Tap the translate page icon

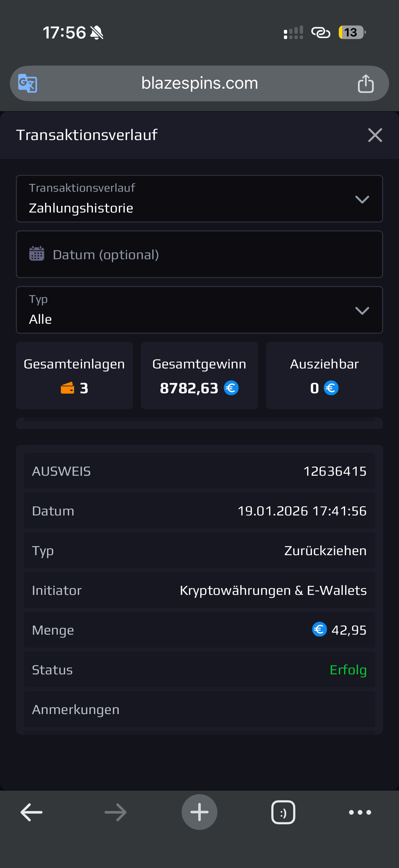pos(27,83)
